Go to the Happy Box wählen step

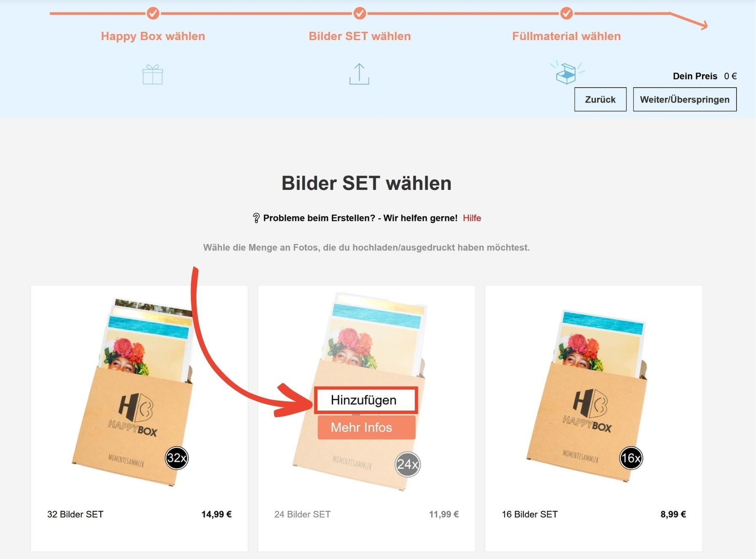[153, 36]
